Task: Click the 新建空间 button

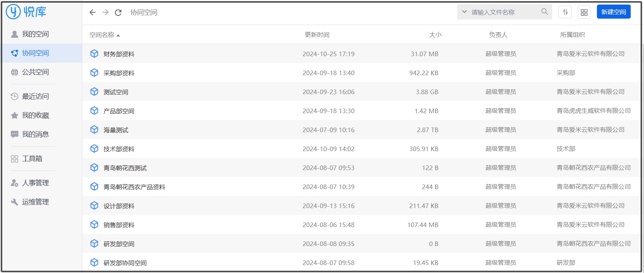Action: [x=613, y=12]
